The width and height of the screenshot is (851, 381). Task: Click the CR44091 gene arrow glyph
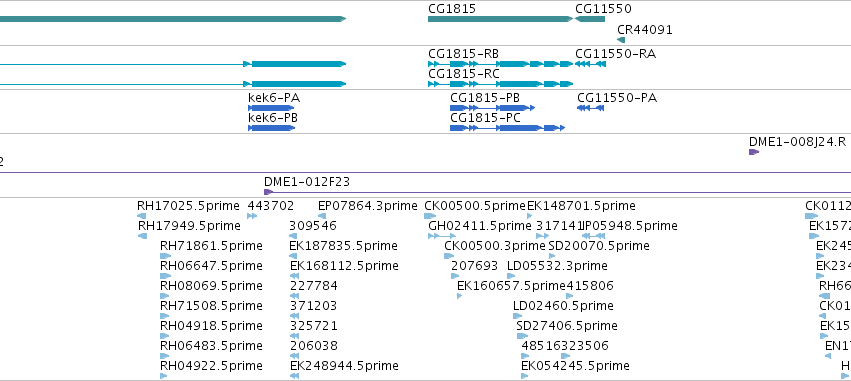[621, 40]
